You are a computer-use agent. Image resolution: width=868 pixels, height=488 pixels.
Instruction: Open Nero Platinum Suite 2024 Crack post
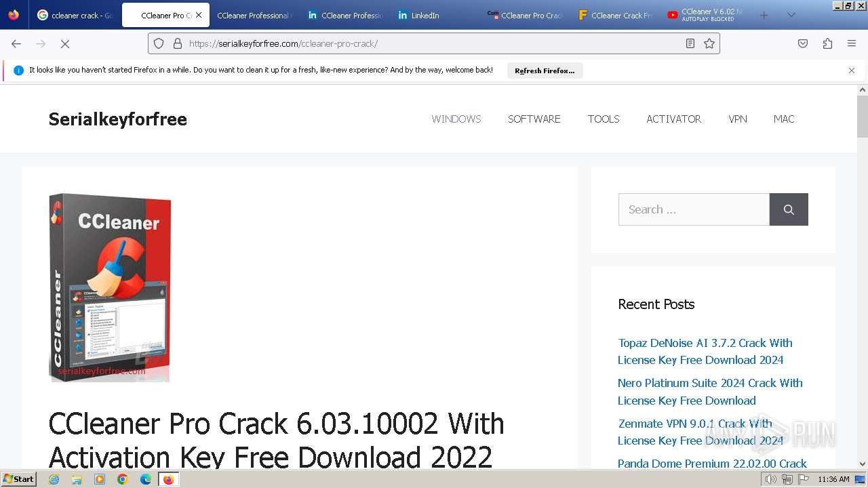[710, 392]
